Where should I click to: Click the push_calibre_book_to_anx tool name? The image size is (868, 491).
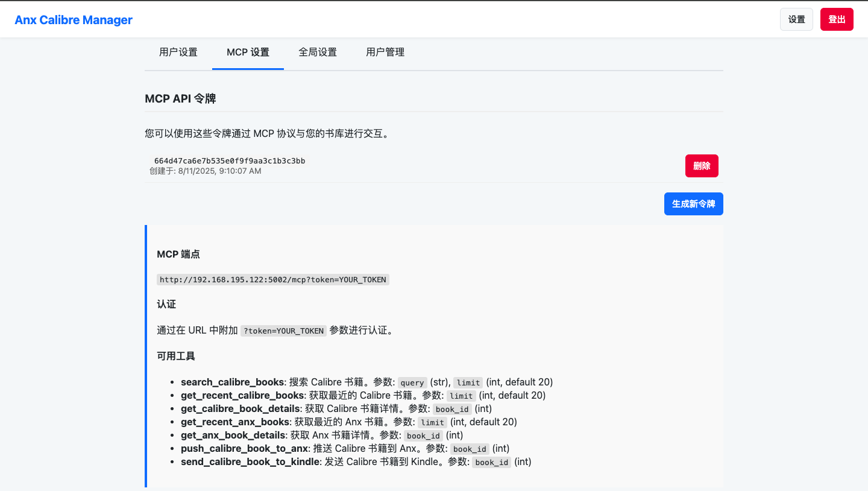tap(245, 449)
